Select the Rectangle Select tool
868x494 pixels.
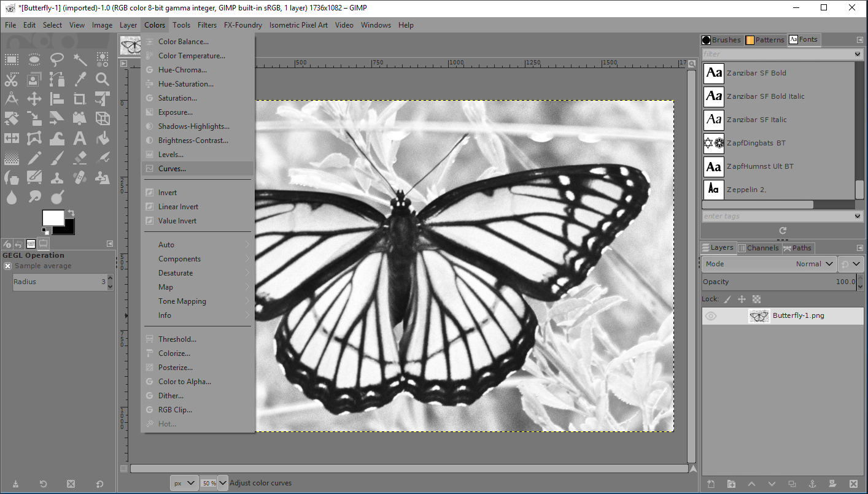pyautogui.click(x=12, y=60)
